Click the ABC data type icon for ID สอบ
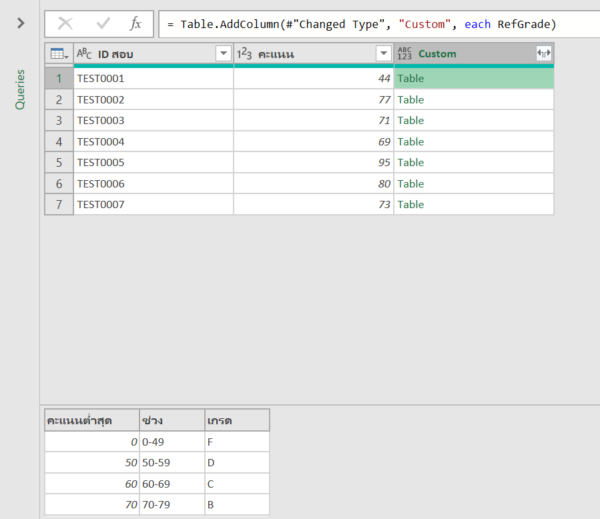The image size is (600, 519). coord(85,53)
